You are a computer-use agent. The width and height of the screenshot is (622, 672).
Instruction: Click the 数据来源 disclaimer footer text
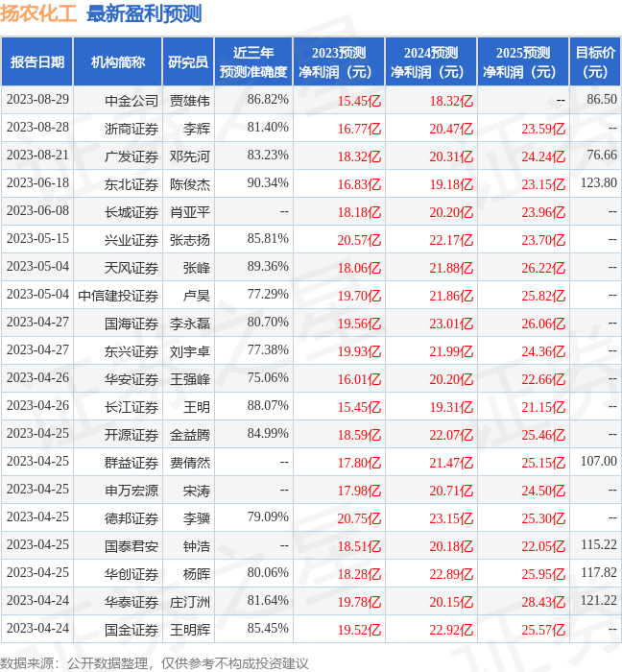tap(155, 663)
